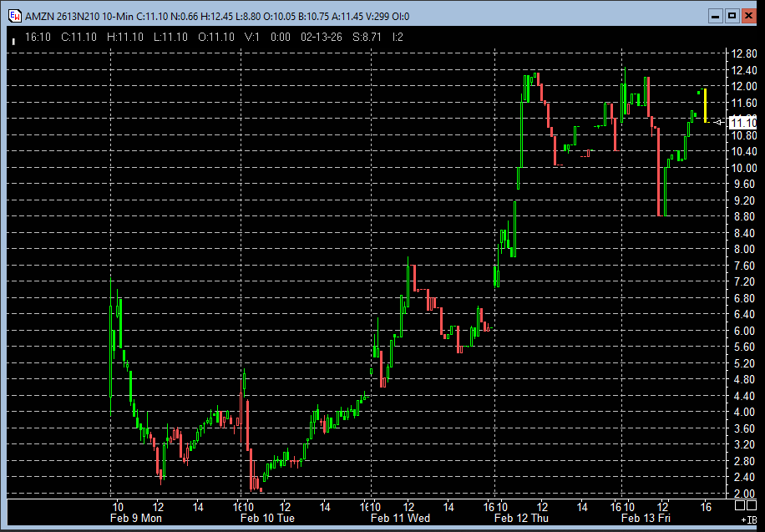Click the +IB indicator in bottom-right corner

(x=748, y=519)
